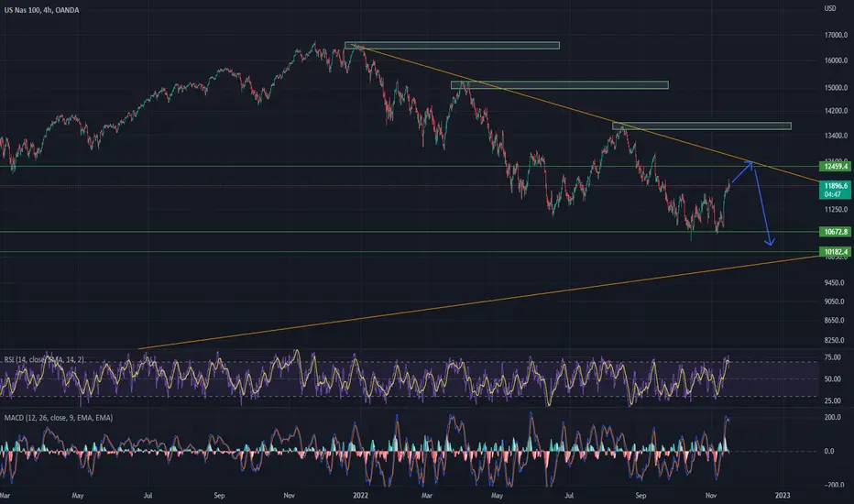Viewport: 854px width, 504px height.
Task: Click the 8250.0 price axis label
Action: pyautogui.click(x=834, y=340)
